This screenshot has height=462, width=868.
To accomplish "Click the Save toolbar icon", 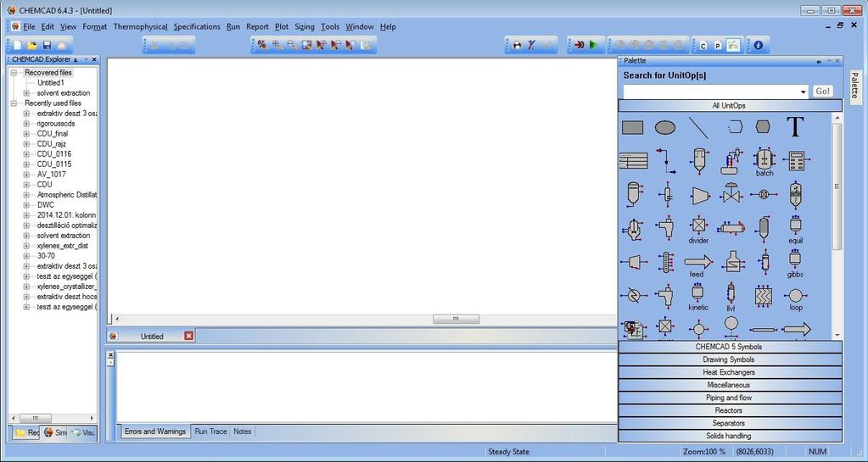I will pos(47,46).
